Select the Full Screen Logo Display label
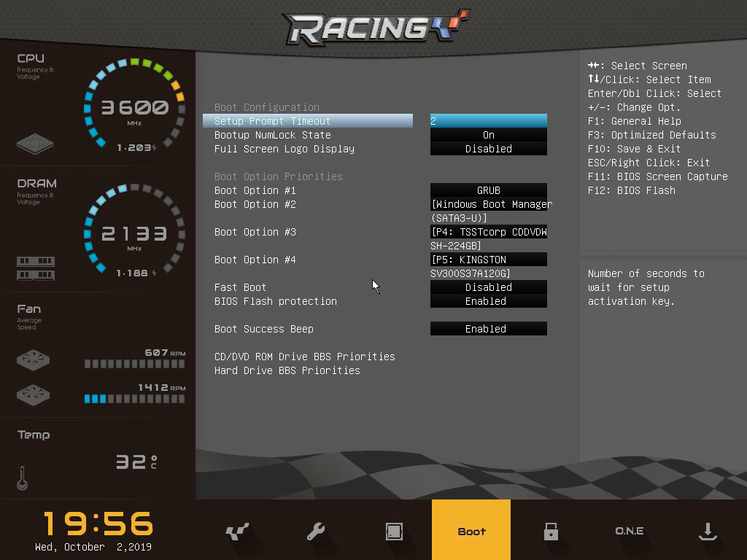Viewport: 747px width, 560px height. click(285, 149)
